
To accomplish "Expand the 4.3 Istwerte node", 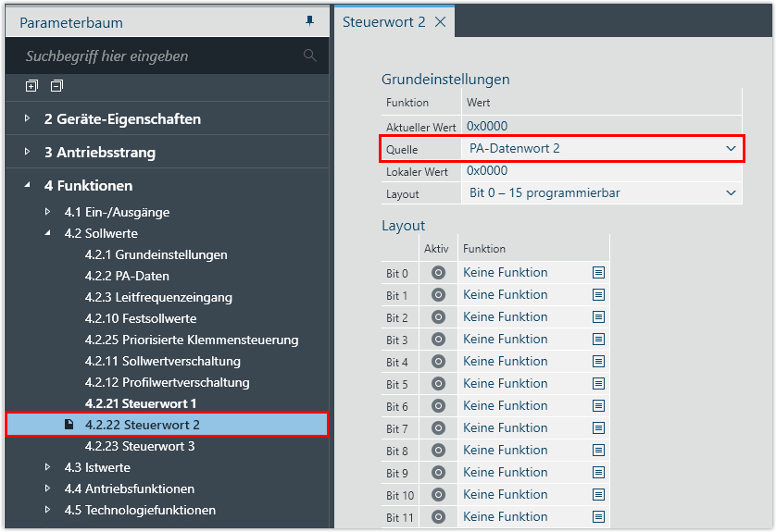I will tap(48, 467).
